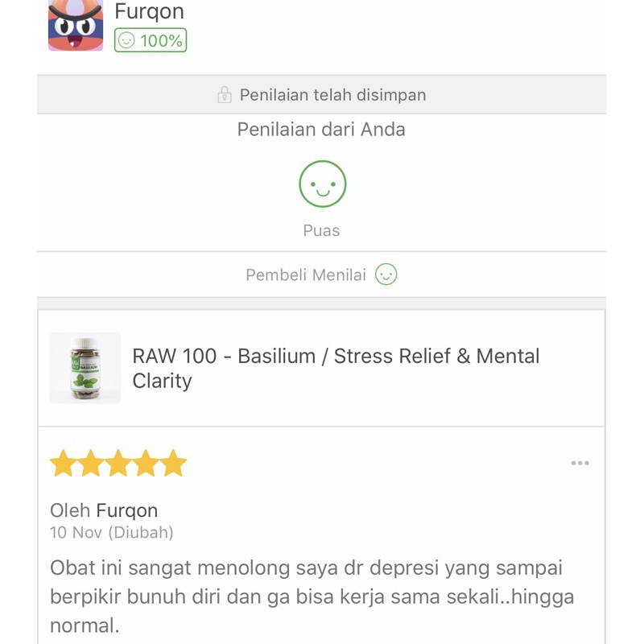Click the middle star of the five-star row
Screen dimensions: 644x644
[x=119, y=461]
